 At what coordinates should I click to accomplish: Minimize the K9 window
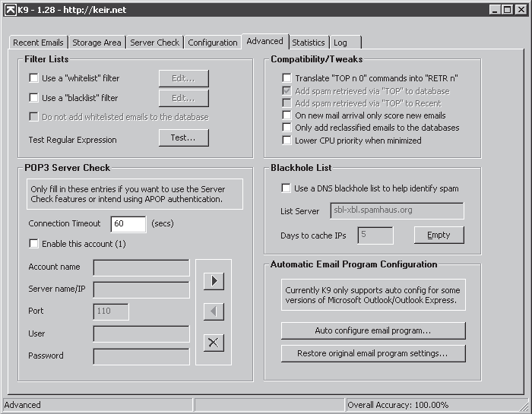(x=495, y=9)
